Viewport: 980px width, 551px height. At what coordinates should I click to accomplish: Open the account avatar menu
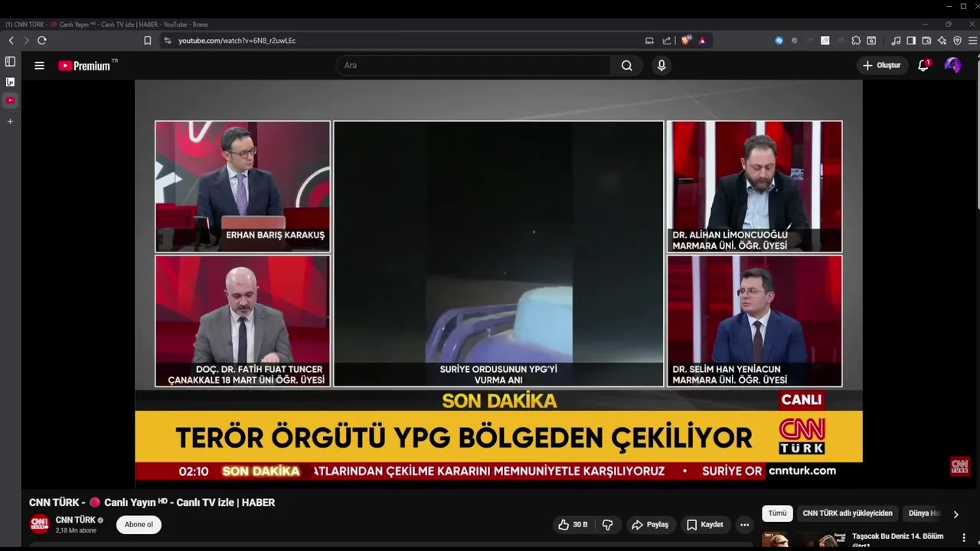(x=952, y=66)
